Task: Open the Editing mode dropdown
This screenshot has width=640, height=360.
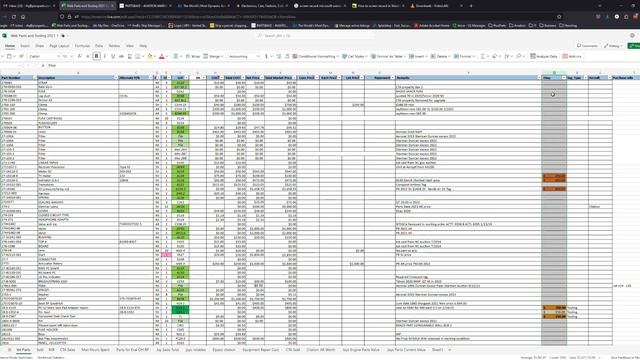Action: pyautogui.click(x=613, y=46)
